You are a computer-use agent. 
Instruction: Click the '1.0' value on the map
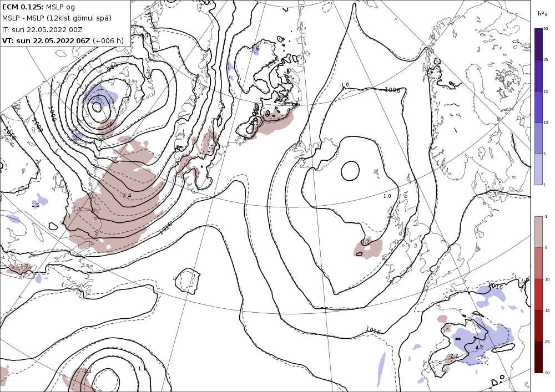coord(387,196)
